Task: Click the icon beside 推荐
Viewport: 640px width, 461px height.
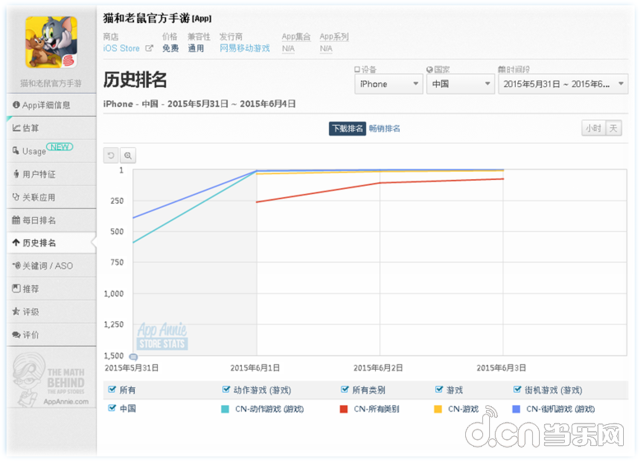Action: pyautogui.click(x=16, y=289)
